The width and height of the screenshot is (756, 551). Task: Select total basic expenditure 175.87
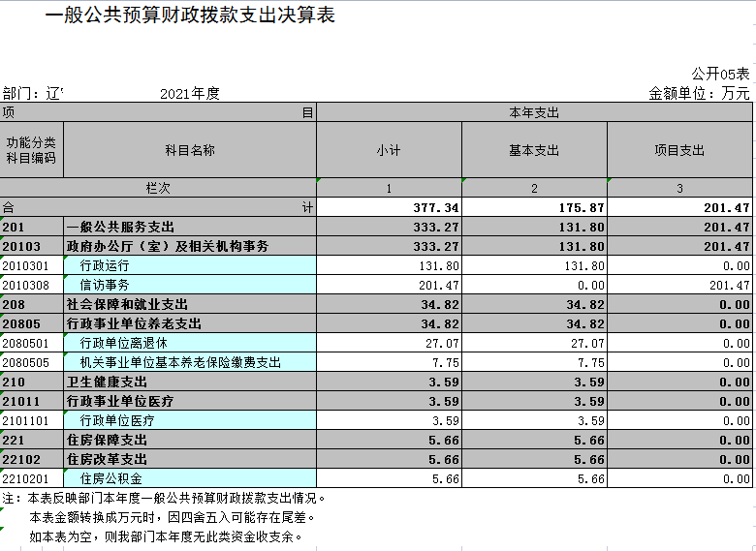(x=534, y=207)
